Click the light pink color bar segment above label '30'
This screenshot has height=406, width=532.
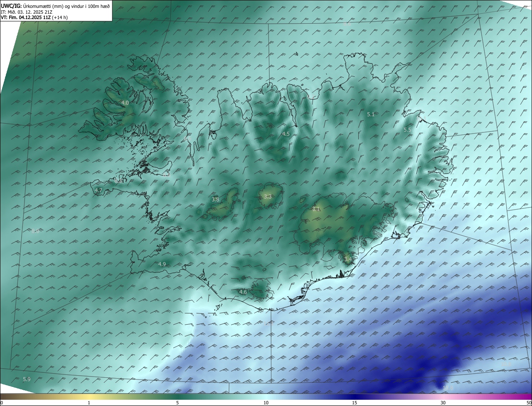(x=443, y=396)
